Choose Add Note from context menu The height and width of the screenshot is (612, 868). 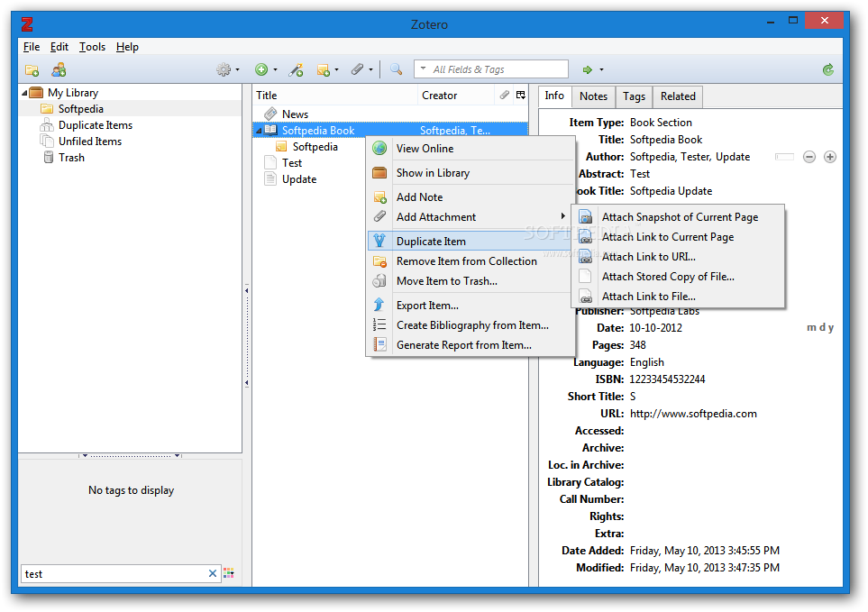click(x=471, y=197)
